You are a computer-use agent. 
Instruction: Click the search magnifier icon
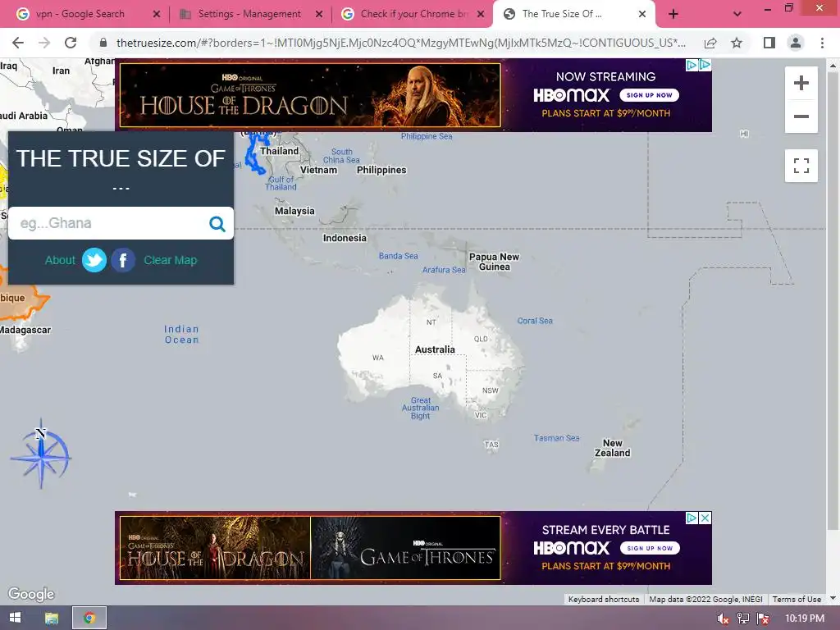pyautogui.click(x=217, y=223)
